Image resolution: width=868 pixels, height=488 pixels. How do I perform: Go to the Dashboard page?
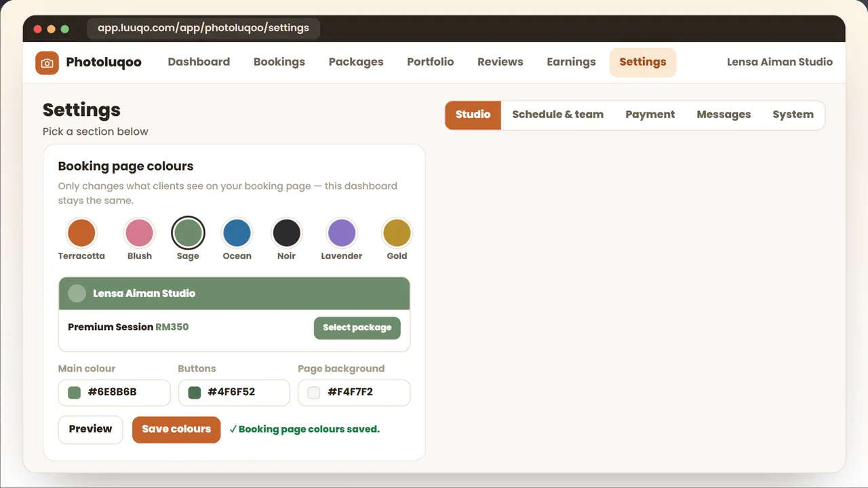[199, 62]
